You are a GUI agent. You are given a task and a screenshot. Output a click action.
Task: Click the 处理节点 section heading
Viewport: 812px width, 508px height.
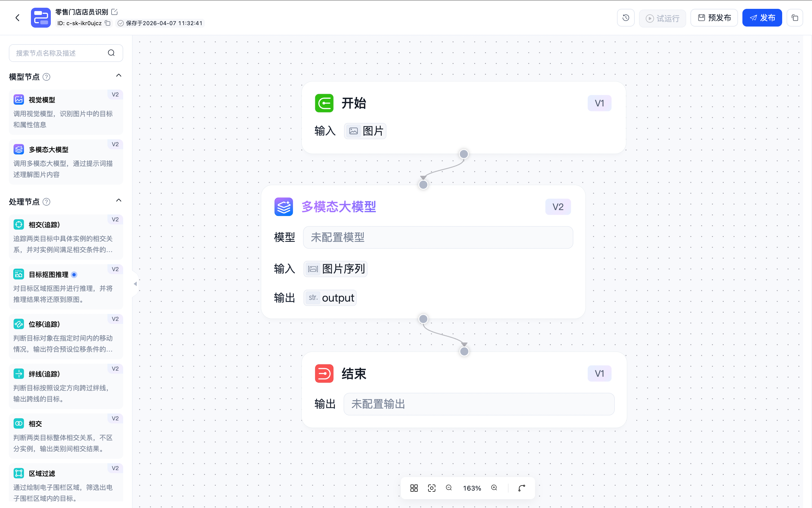click(x=24, y=202)
